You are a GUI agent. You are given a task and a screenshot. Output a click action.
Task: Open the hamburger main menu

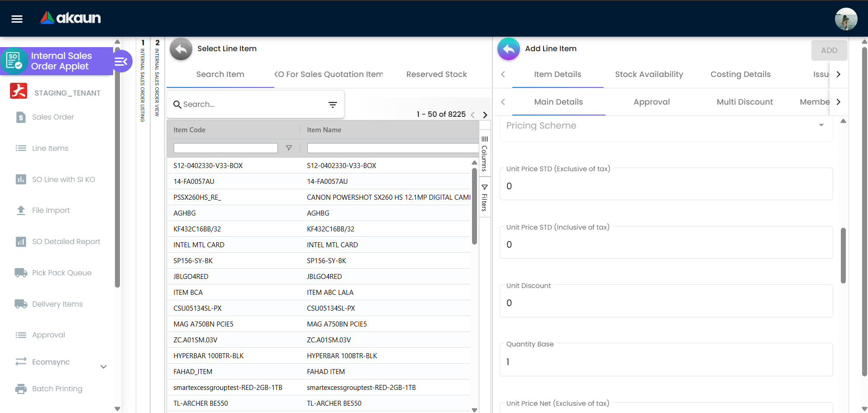click(17, 19)
